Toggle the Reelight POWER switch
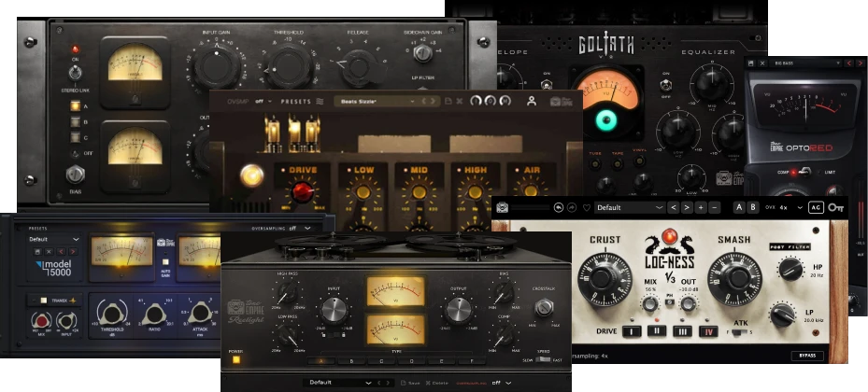 [235, 360]
